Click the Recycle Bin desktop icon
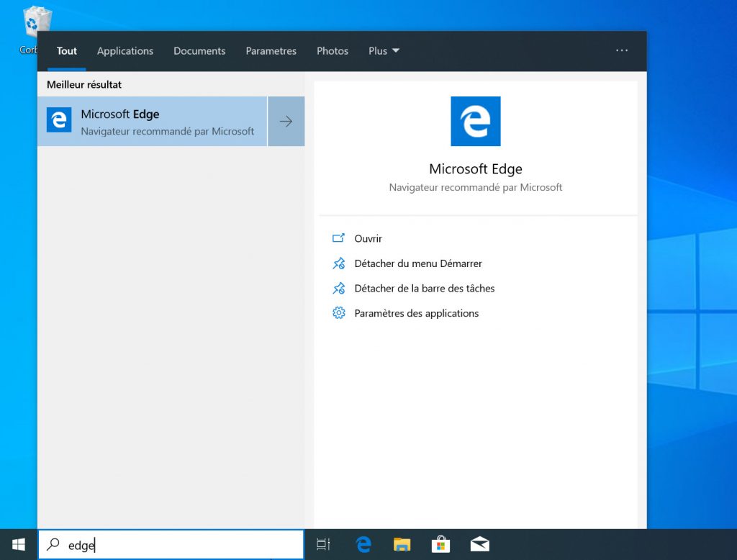 point(36,22)
